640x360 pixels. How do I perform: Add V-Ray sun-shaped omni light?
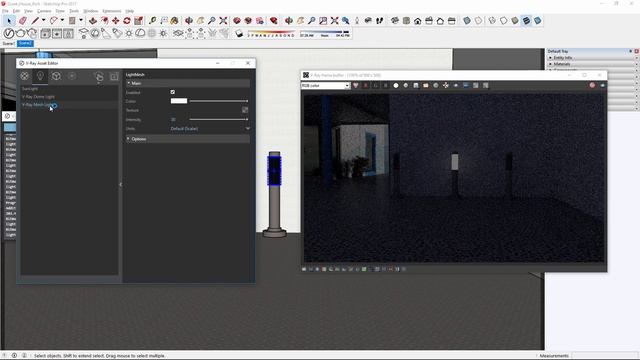pyautogui.click(x=129, y=33)
